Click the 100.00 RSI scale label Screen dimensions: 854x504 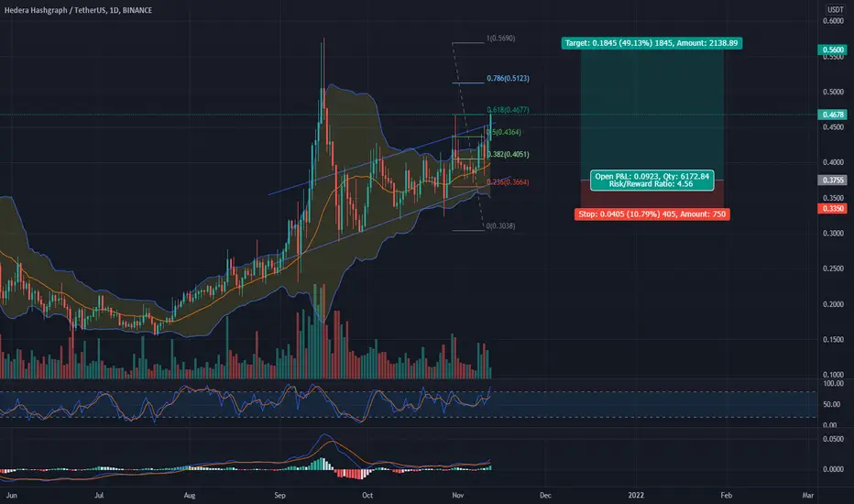click(x=833, y=384)
